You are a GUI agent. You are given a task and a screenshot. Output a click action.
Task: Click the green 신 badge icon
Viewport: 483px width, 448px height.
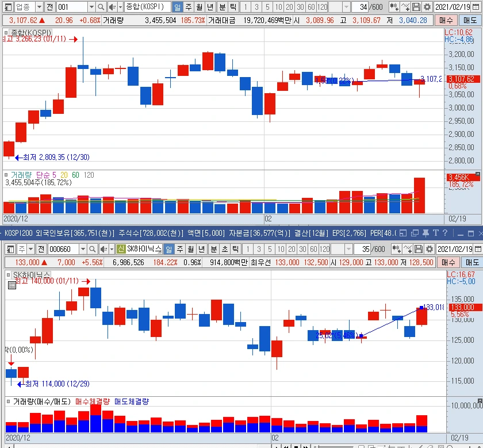click(x=121, y=249)
